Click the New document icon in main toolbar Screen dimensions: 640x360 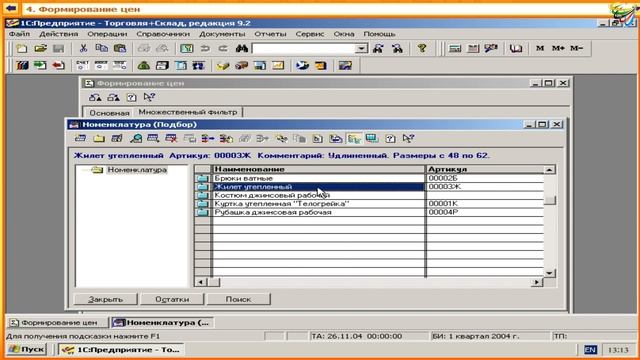[x=22, y=49]
